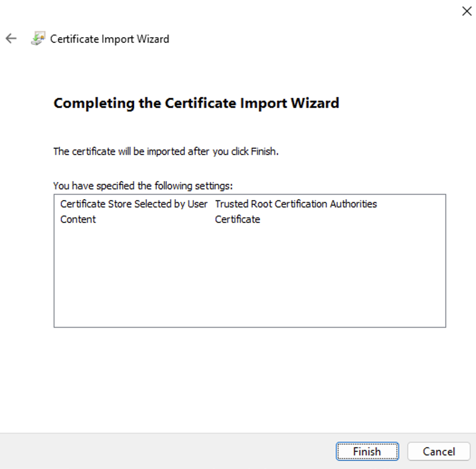
Task: Cancel the certificate import
Action: click(438, 451)
